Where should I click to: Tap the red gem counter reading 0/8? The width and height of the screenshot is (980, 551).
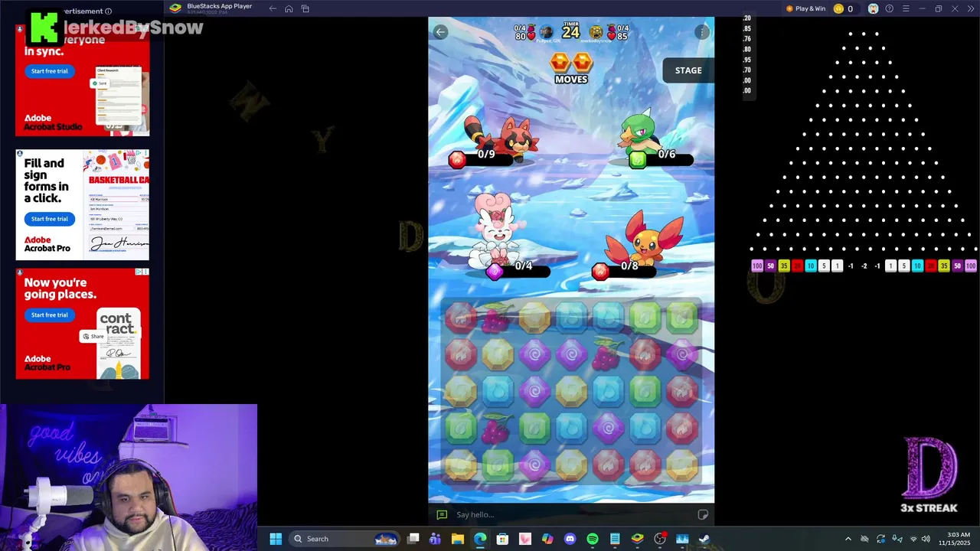click(x=626, y=270)
